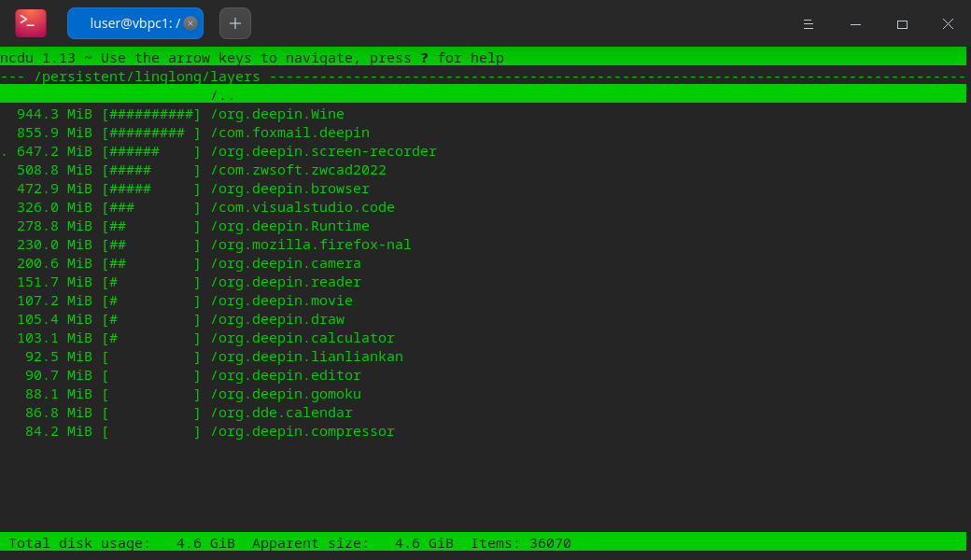Image resolution: width=971 pixels, height=560 pixels.
Task: Select the /org.deepin.Runtime entry
Action: coord(289,226)
